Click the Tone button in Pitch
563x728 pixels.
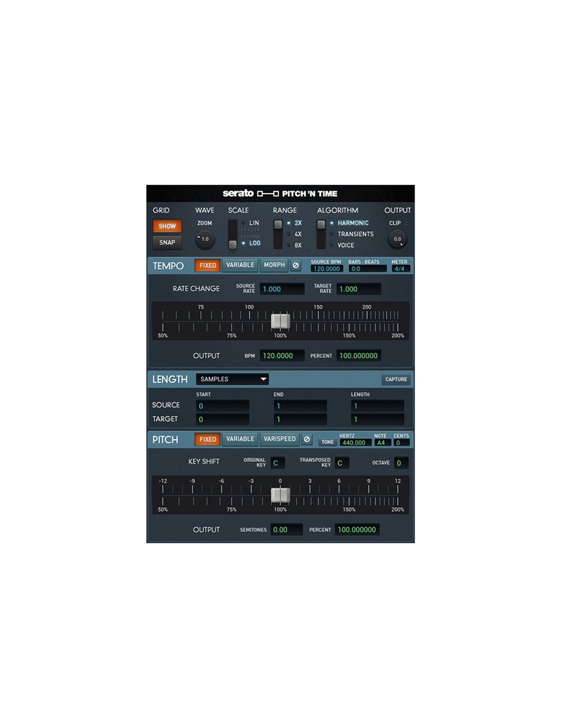click(328, 442)
